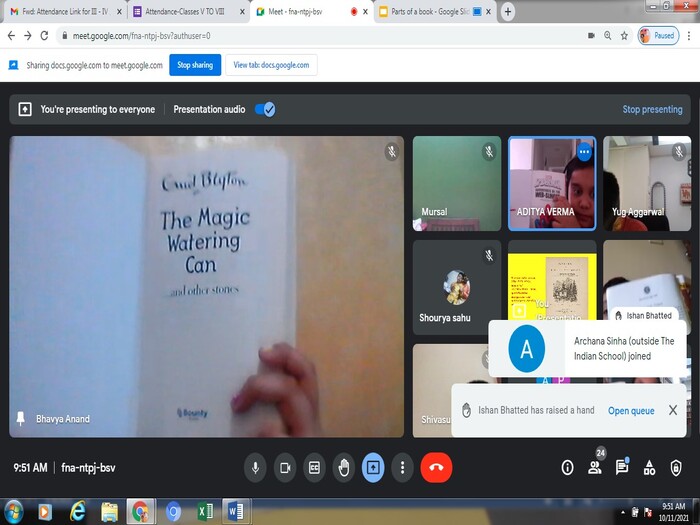
Task: Go back in browser
Action: point(11,36)
